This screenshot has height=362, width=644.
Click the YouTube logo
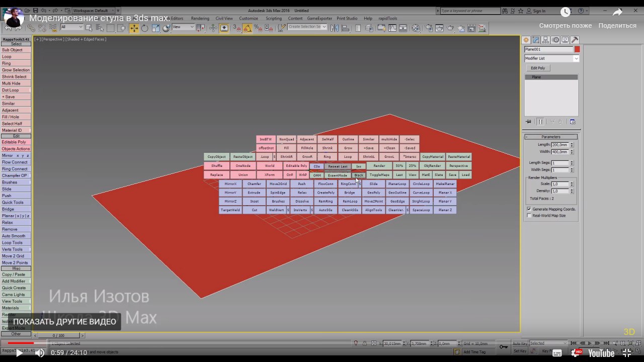[601, 353]
